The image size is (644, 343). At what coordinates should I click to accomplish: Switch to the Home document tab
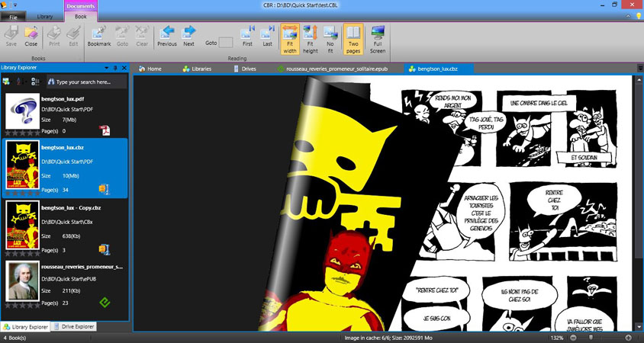click(150, 69)
